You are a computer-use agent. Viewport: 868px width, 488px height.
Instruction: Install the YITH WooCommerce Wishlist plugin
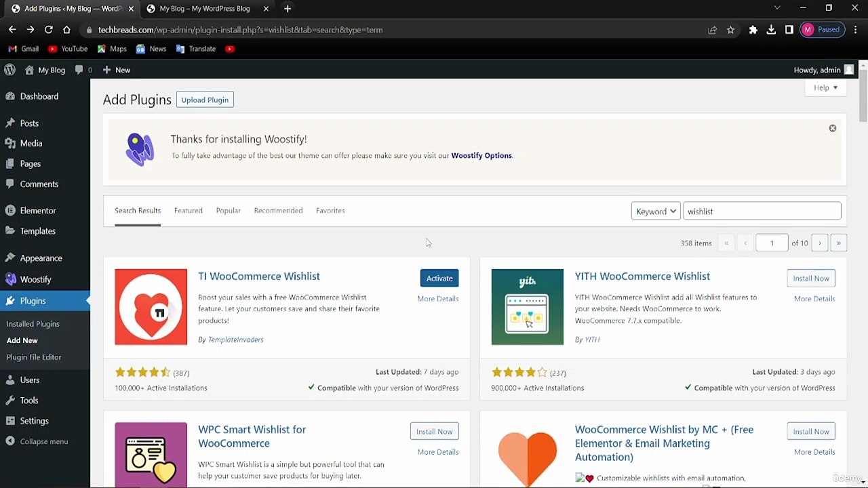[811, 279]
